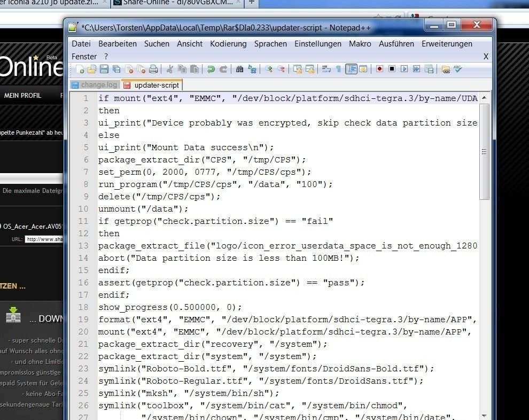The width and height of the screenshot is (529, 420).
Task: Click the 'abort("Data partition size...' line
Action: click(x=229, y=258)
